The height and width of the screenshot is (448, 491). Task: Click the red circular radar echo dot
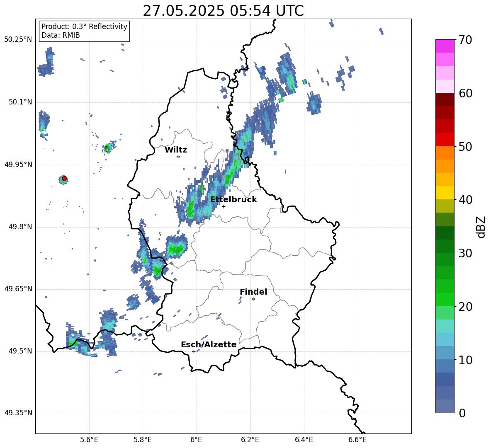pos(64,179)
